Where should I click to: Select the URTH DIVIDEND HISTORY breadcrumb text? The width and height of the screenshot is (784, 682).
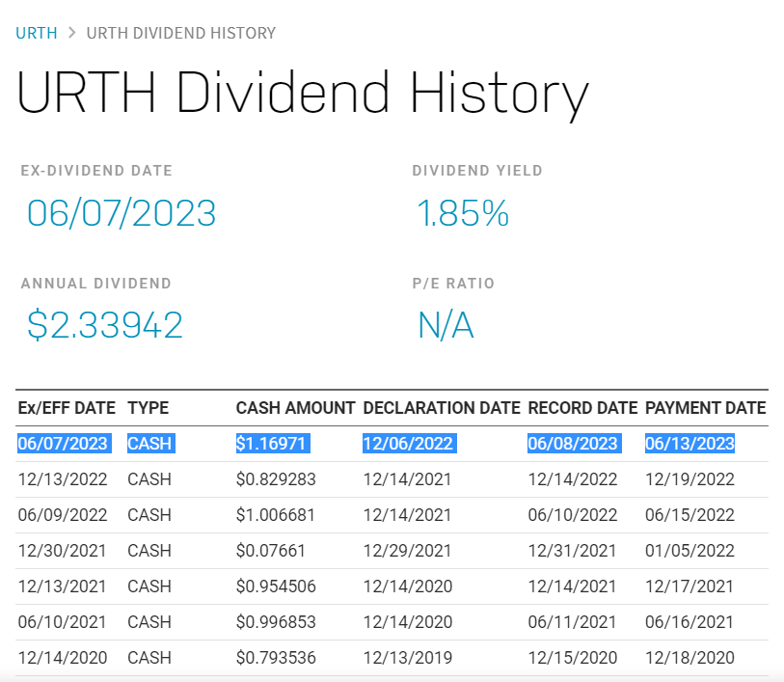(181, 33)
